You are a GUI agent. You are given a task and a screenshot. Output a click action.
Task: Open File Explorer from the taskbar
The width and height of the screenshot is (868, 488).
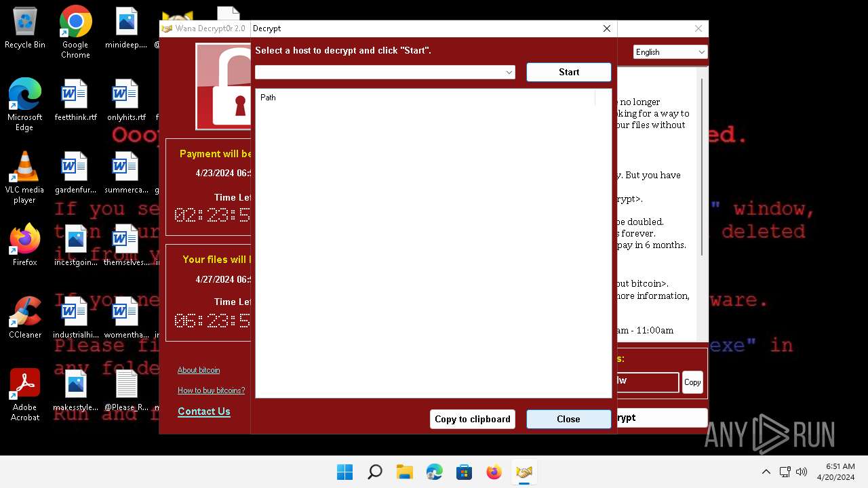[404, 472]
